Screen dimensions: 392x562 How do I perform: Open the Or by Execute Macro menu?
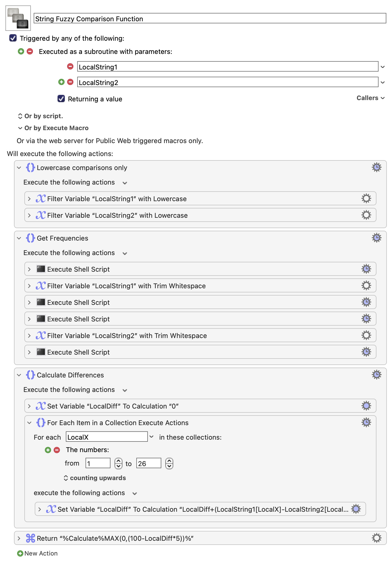tap(53, 128)
